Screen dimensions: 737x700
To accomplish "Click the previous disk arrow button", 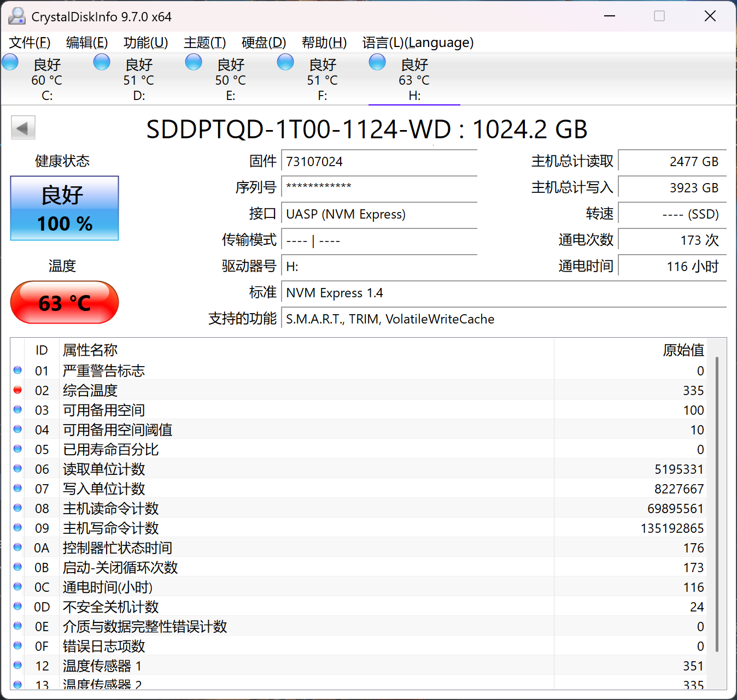I will tap(23, 128).
